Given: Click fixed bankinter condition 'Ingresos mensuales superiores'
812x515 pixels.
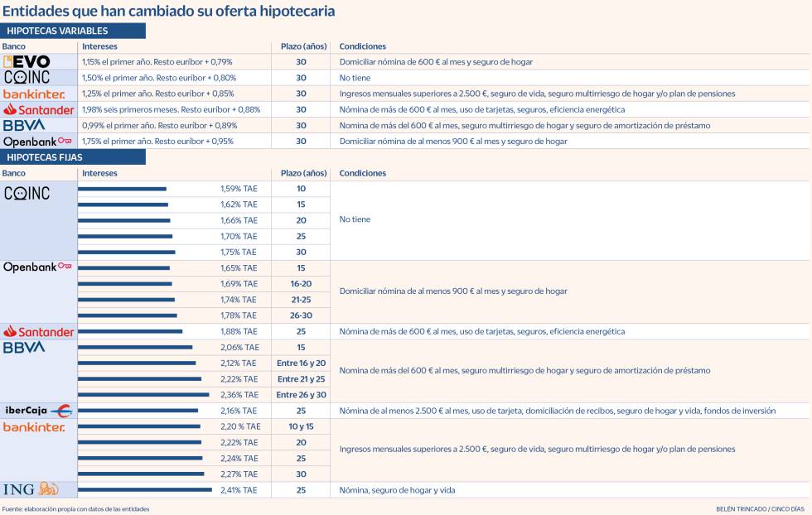Looking at the screenshot, I should [537, 450].
